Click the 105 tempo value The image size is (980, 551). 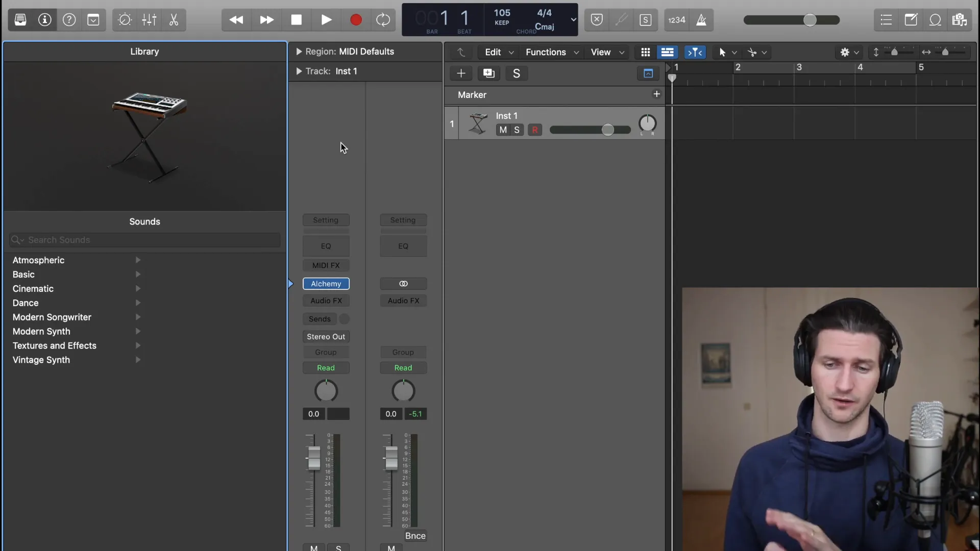(x=502, y=13)
